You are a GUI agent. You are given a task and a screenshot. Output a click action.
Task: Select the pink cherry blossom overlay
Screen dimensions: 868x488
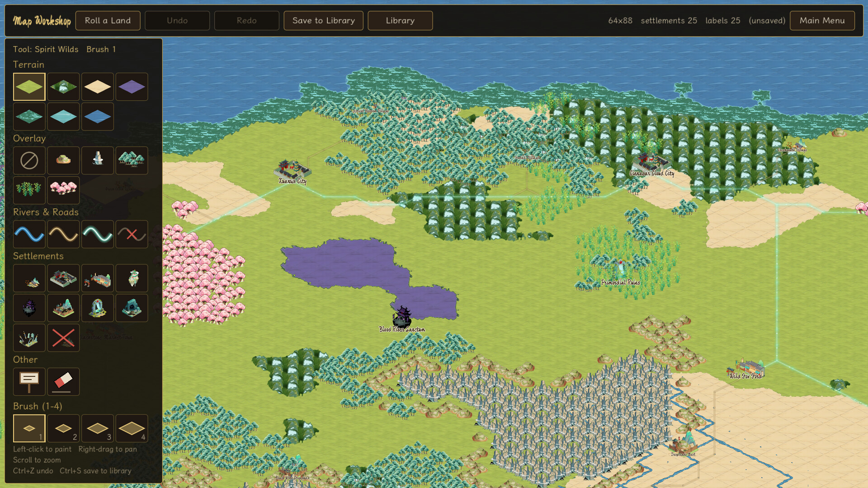tap(63, 190)
